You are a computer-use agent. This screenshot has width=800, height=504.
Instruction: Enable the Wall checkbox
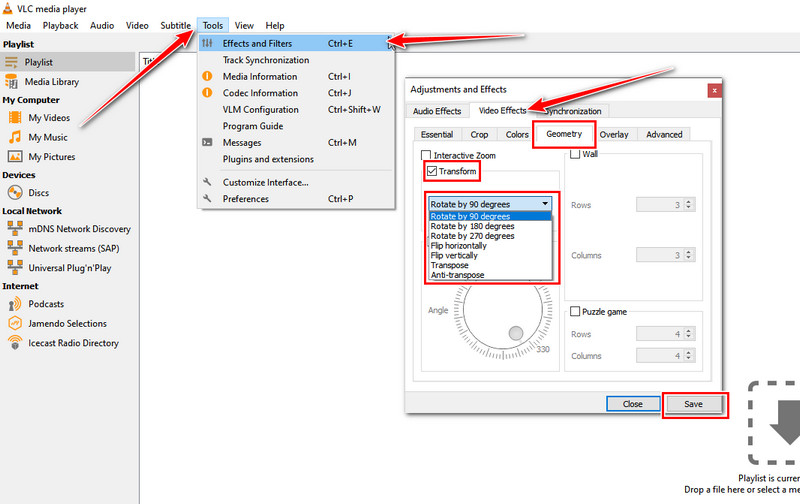[x=575, y=154]
